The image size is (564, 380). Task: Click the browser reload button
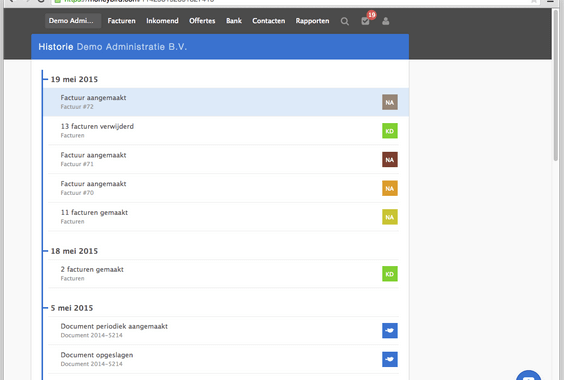(x=41, y=1)
